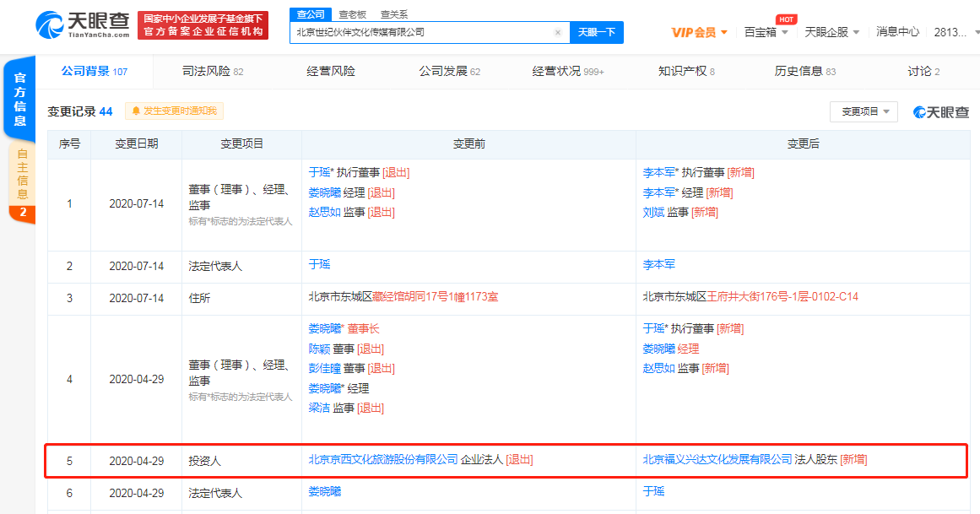
Task: Click 娄晓曦 link in row 6 变更前
Action: 324,491
